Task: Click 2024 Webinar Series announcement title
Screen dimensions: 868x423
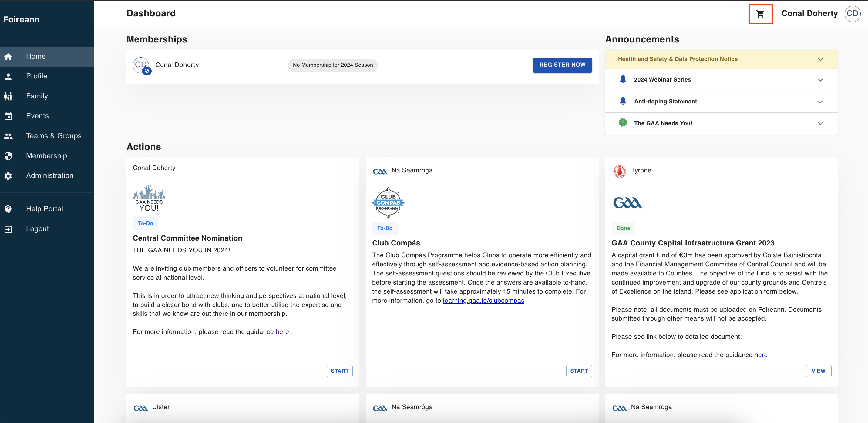Action: pos(662,79)
